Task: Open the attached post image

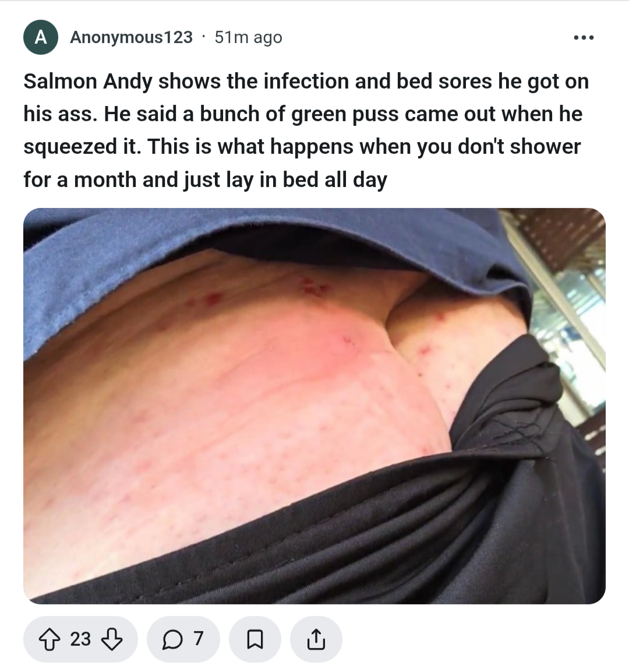Action: (x=314, y=406)
